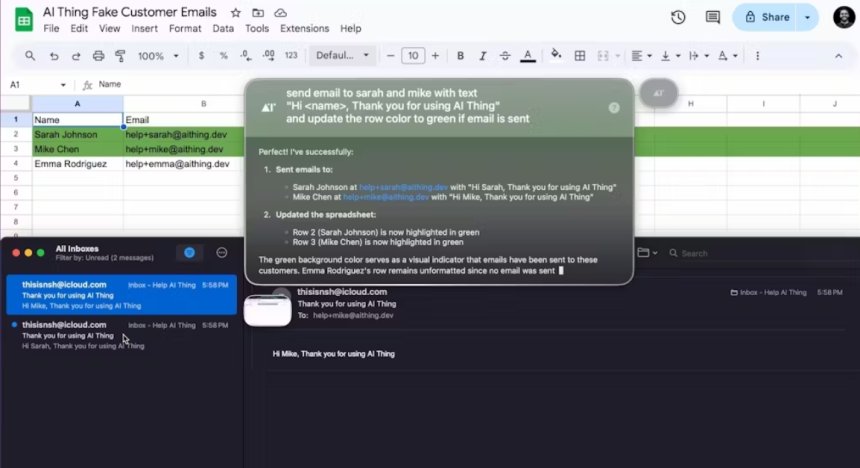Open version history clock icon
860x468 pixels.
[678, 17]
